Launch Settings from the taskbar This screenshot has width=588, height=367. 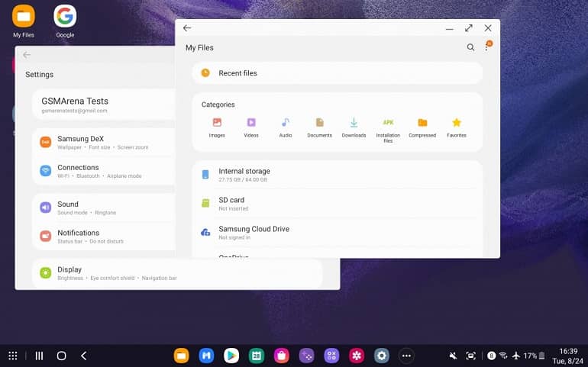coord(381,356)
